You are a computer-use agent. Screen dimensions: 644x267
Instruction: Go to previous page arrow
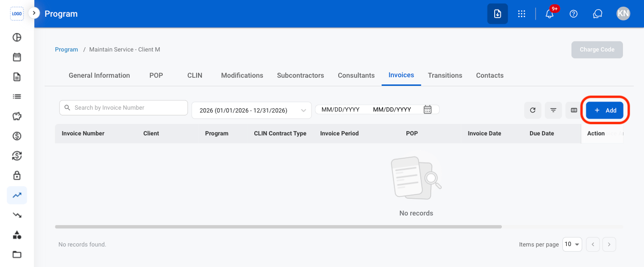click(592, 245)
